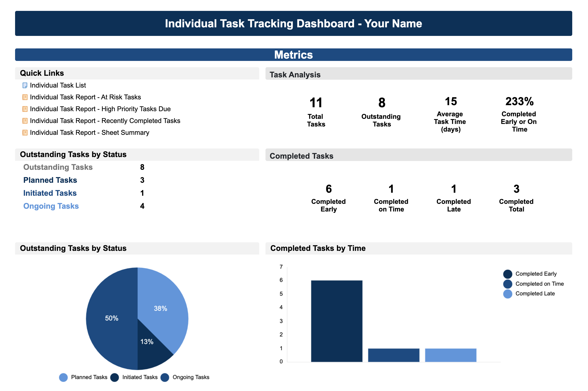Image resolution: width=588 pixels, height=391 pixels.
Task: Click the Sheet Summary report icon
Action: point(25,133)
